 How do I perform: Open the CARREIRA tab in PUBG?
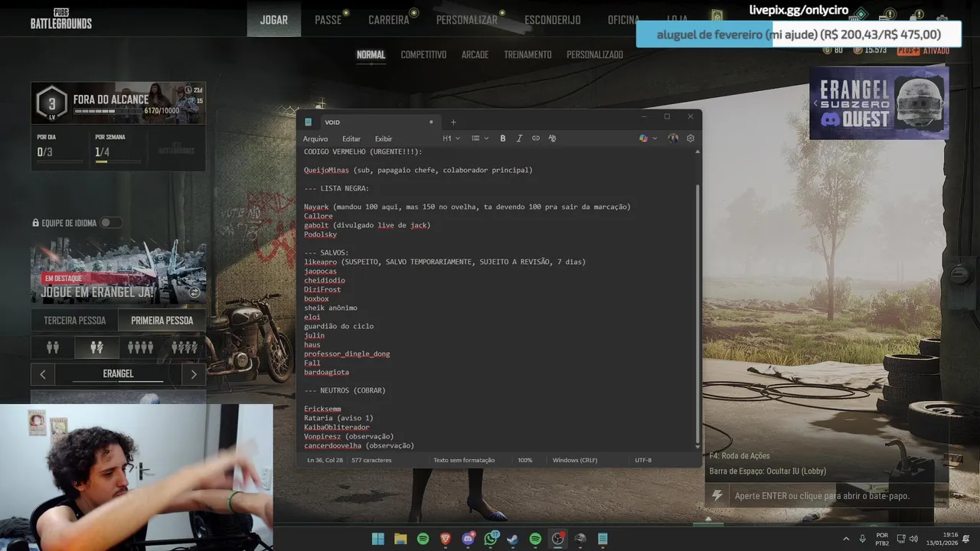(389, 20)
